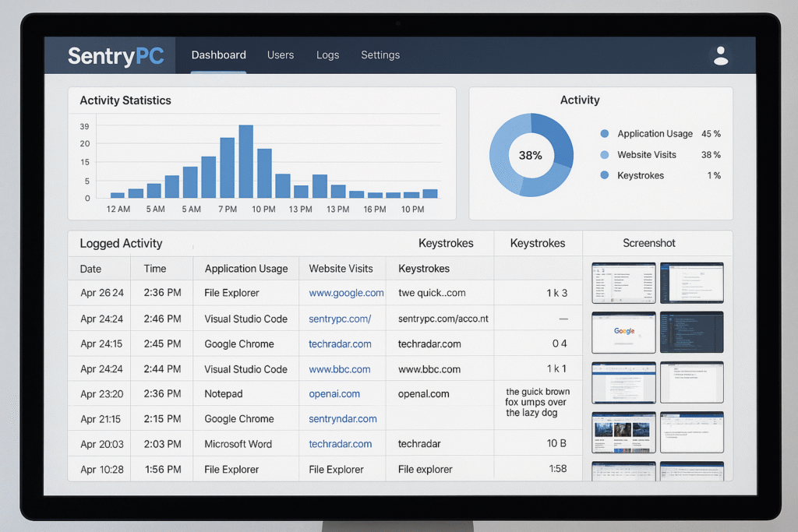Click the Website Visits legend dot

click(605, 155)
